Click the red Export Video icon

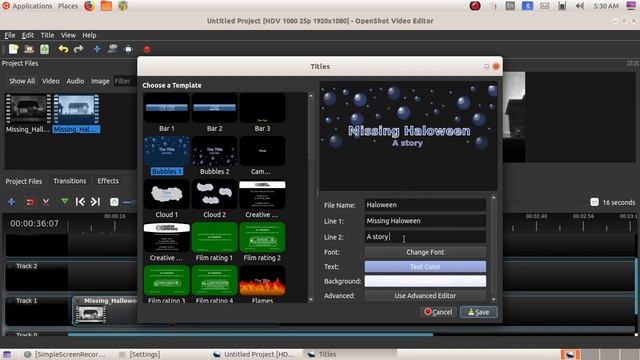point(147,49)
